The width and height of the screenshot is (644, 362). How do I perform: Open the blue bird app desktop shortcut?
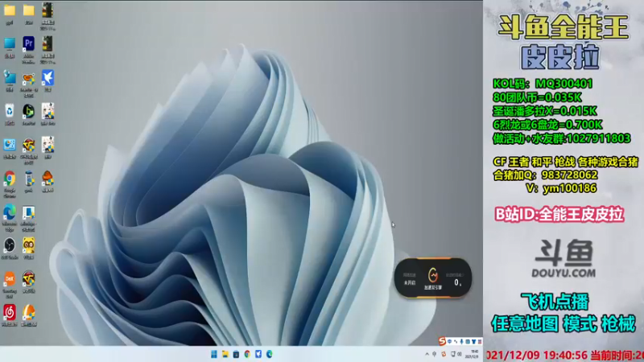[47, 77]
